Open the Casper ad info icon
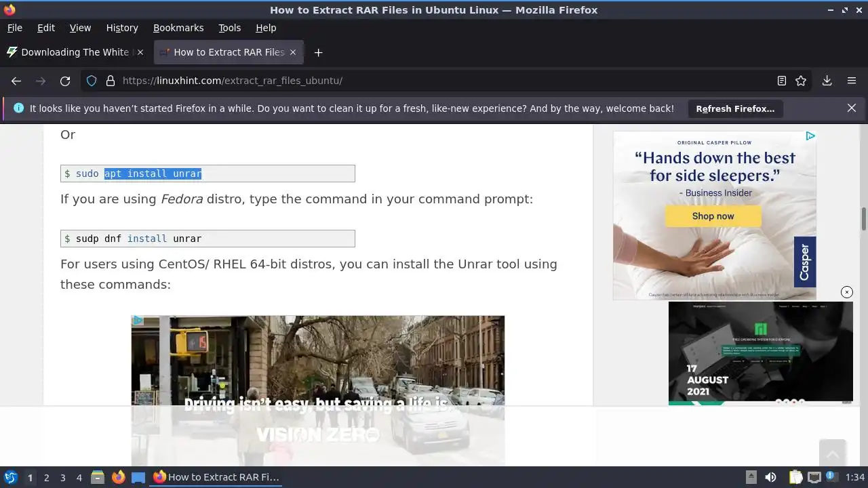This screenshot has width=868, height=488. [810, 136]
